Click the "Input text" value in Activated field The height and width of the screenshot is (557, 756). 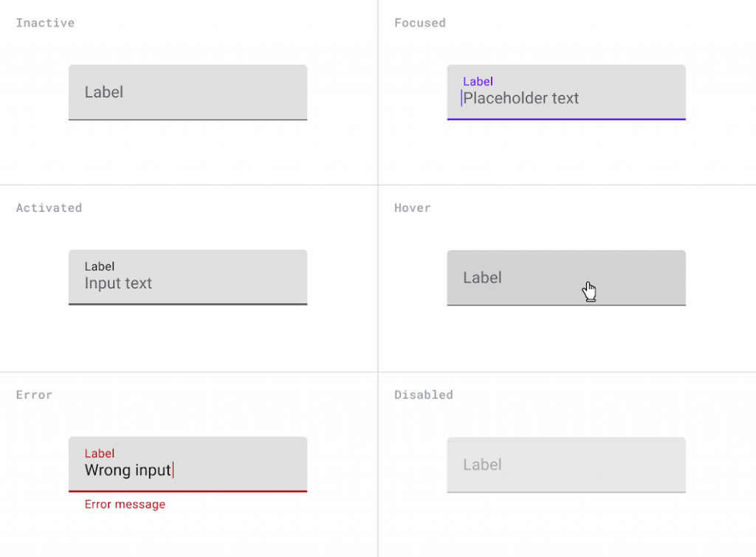pos(118,283)
